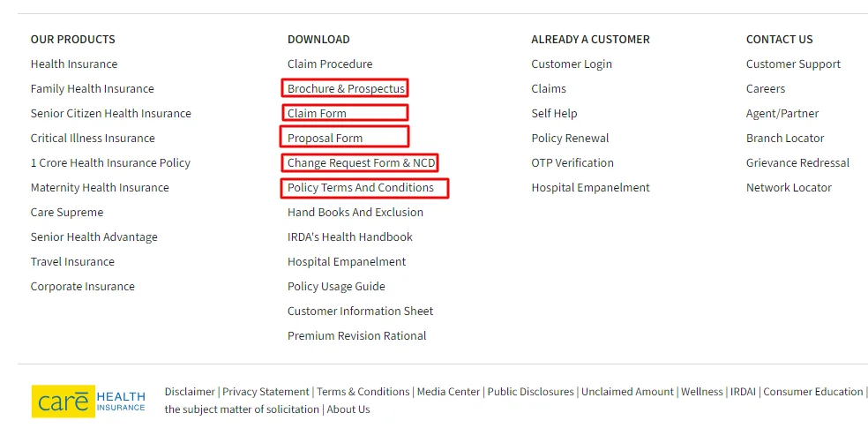Viewport: 868px width, 428px height.
Task: Open the Premium Revision Rational link
Action: 356,336
